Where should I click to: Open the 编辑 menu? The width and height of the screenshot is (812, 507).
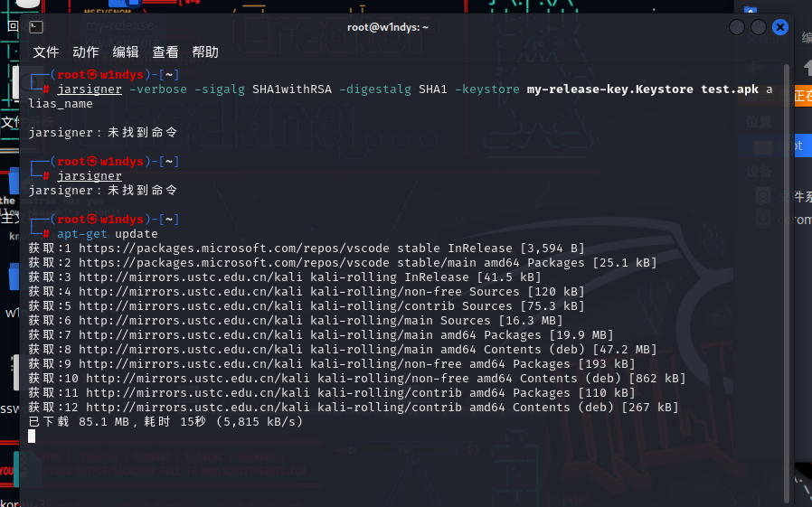(x=125, y=52)
